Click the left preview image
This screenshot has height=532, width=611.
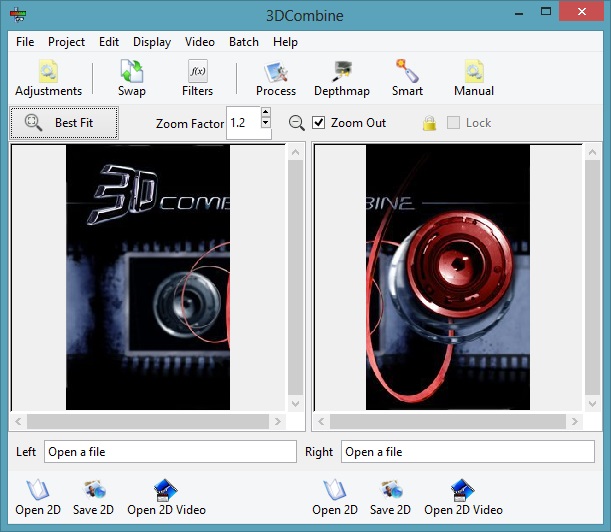[x=148, y=277]
